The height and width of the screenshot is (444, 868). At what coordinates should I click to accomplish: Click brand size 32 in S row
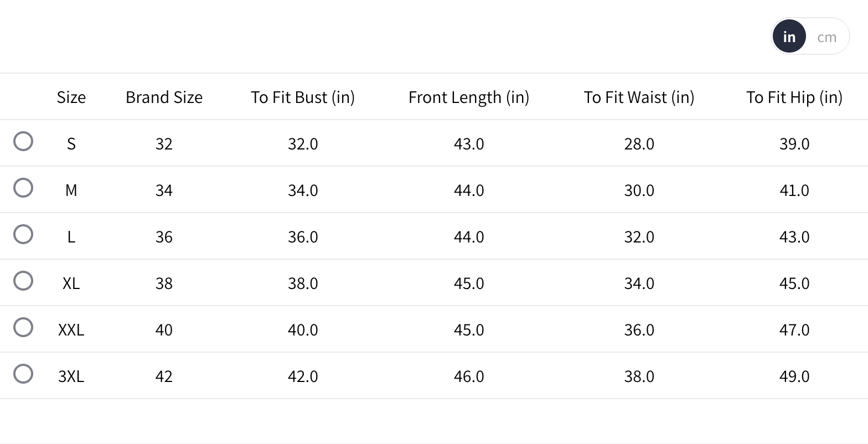point(164,144)
